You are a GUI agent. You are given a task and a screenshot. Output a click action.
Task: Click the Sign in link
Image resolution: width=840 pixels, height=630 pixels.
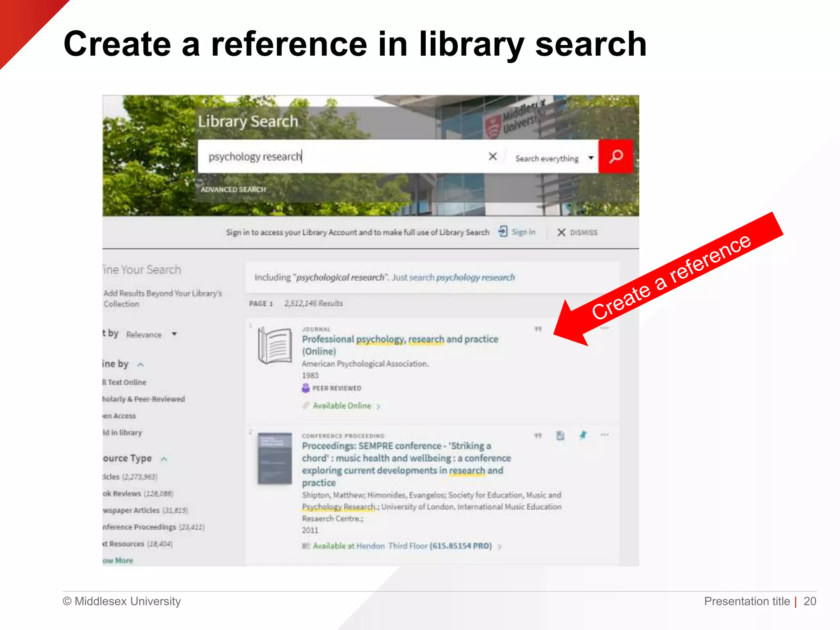(x=523, y=232)
